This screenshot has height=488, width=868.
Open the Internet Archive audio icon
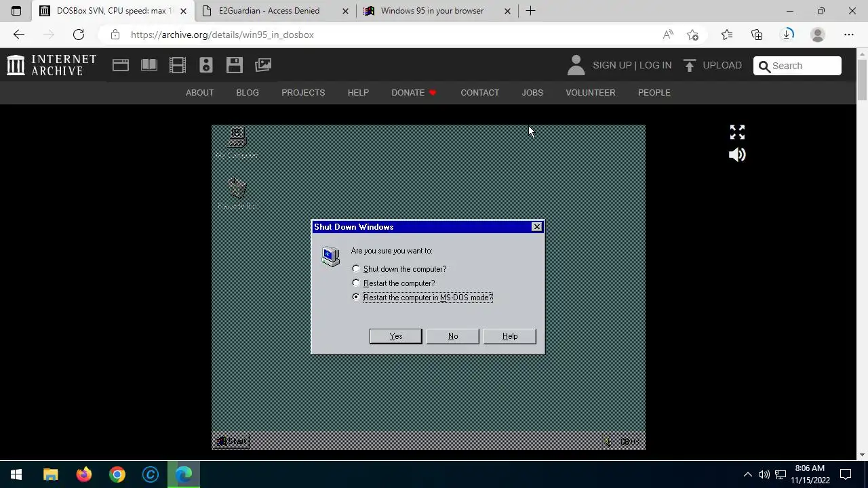(x=206, y=65)
